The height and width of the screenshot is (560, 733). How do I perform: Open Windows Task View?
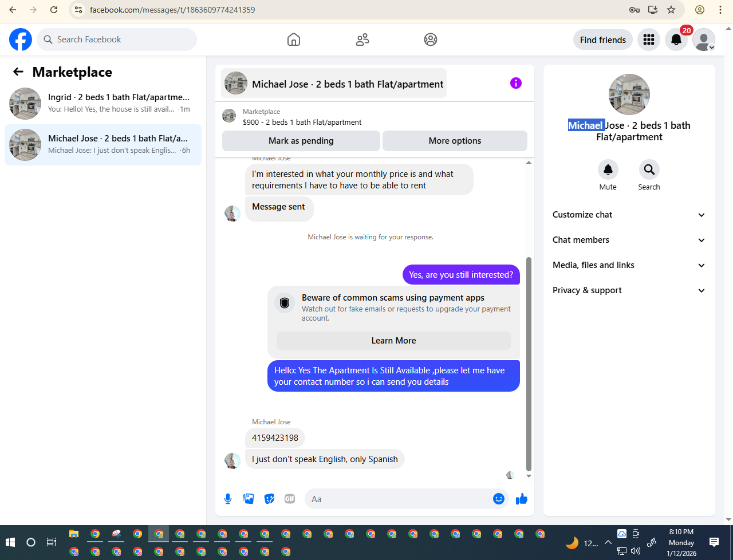[x=51, y=542]
